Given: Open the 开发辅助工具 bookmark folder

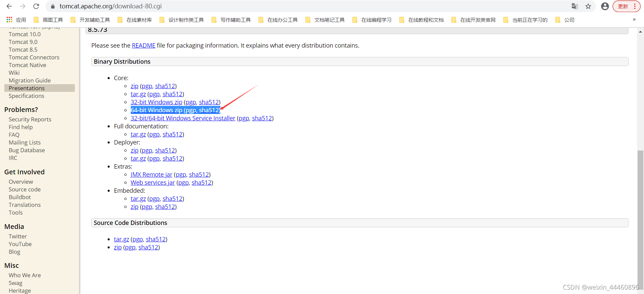Looking at the screenshot, I should point(91,20).
